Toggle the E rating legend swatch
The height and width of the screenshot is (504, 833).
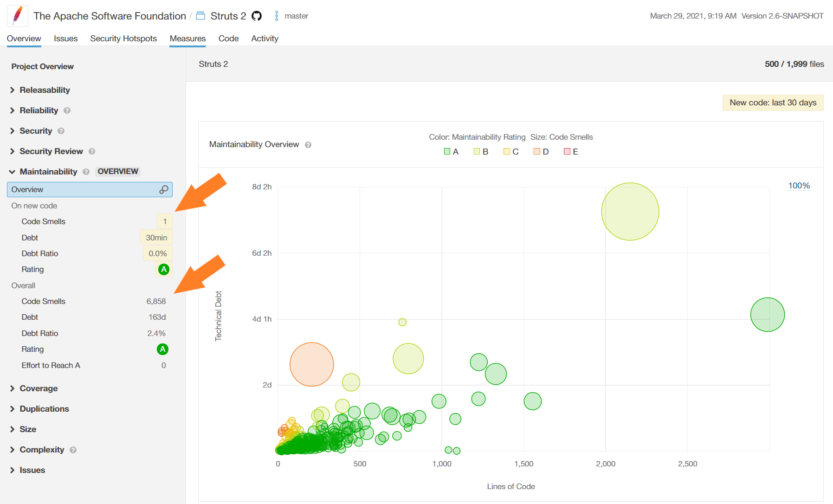(567, 151)
